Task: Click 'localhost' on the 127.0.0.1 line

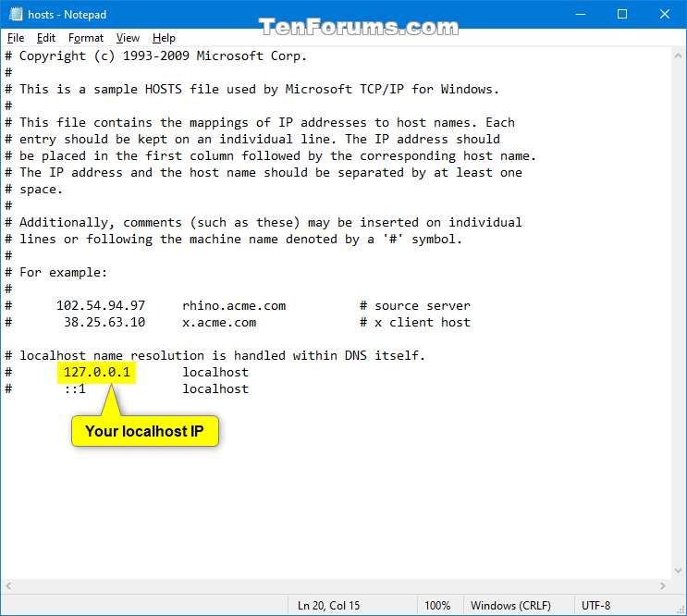Action: (215, 372)
